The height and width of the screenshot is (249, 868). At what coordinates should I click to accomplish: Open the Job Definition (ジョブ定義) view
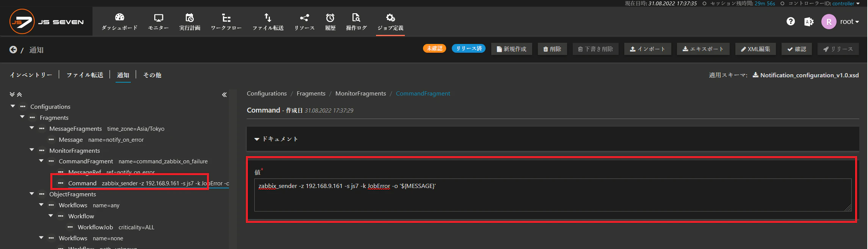tap(390, 22)
